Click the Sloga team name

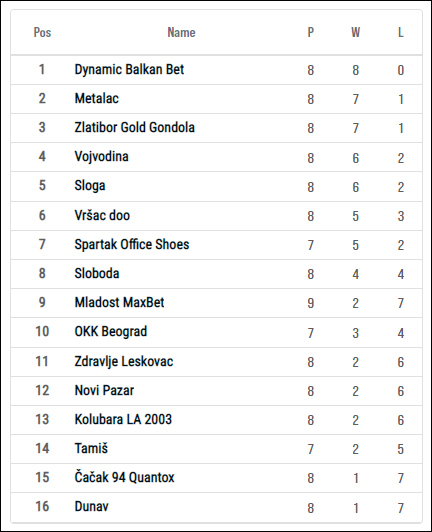[x=90, y=186]
